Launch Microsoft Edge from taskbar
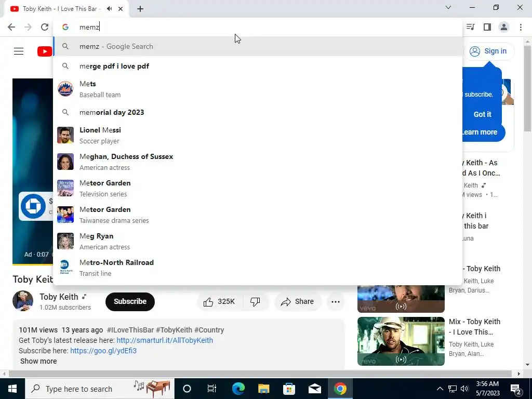This screenshot has height=399, width=532. pos(238,389)
